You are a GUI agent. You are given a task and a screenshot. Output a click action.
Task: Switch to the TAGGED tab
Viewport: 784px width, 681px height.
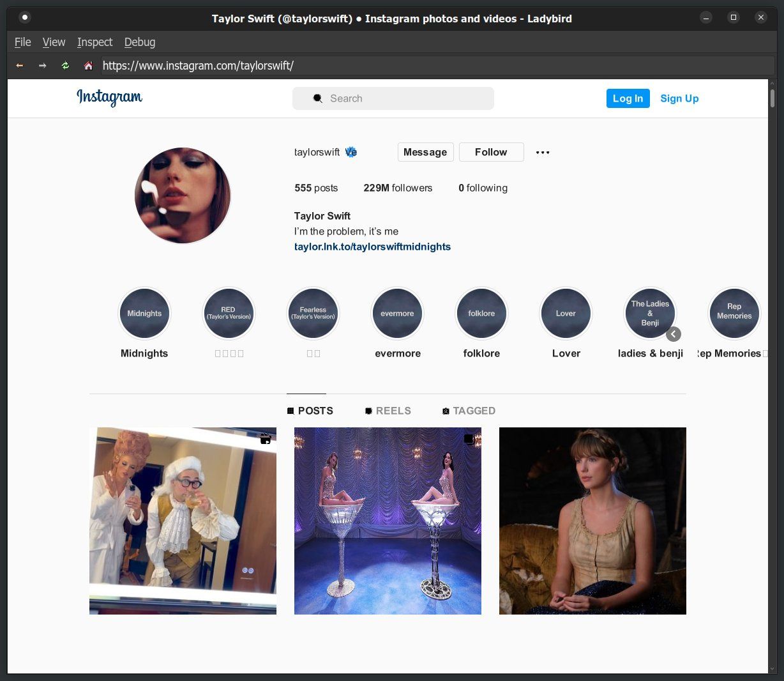click(469, 411)
